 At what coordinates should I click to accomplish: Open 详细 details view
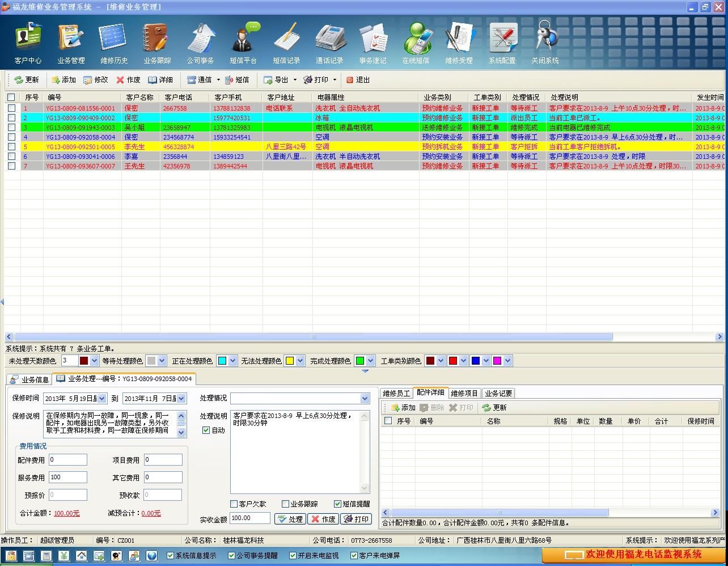point(160,80)
